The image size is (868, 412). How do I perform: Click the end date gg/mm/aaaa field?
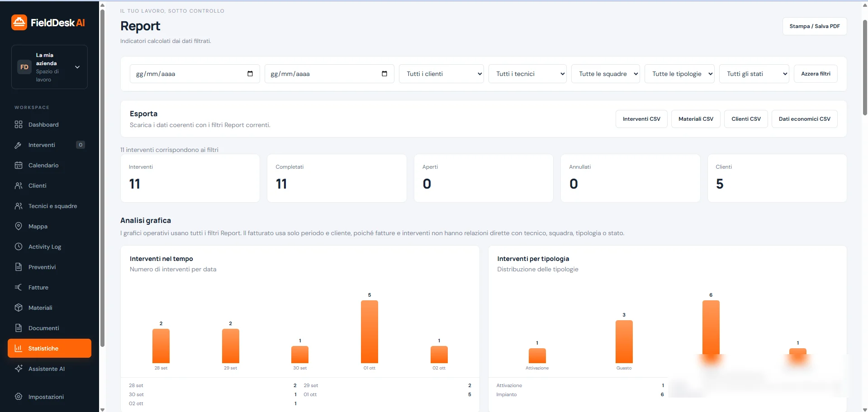tap(329, 74)
